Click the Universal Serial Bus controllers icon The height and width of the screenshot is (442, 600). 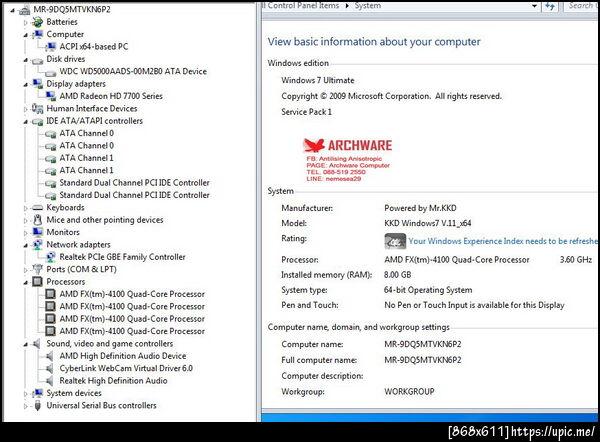[38, 406]
